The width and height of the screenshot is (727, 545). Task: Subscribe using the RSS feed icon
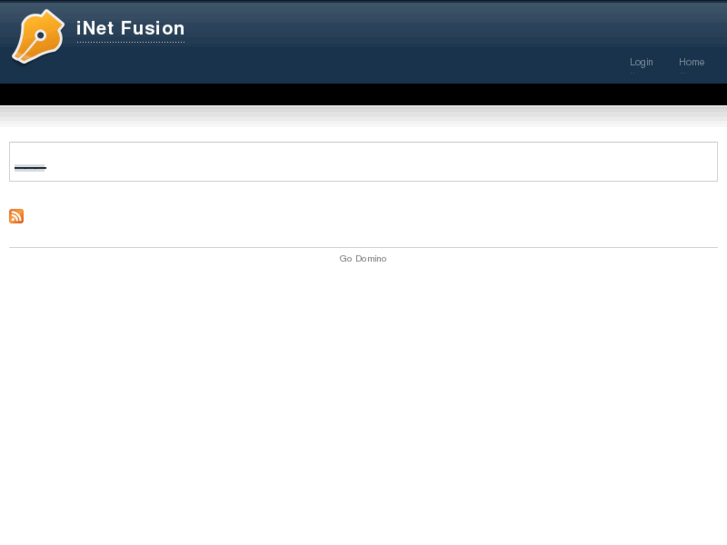(16, 216)
